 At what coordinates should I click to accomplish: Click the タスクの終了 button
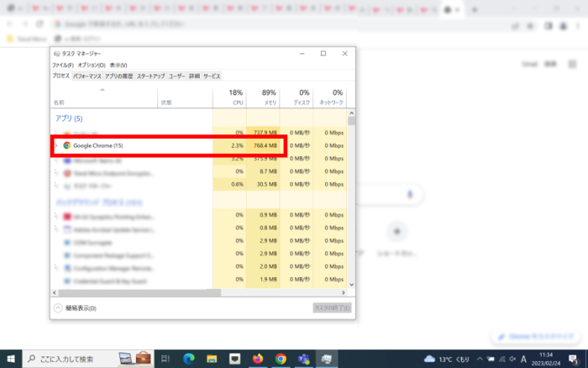click(x=330, y=308)
